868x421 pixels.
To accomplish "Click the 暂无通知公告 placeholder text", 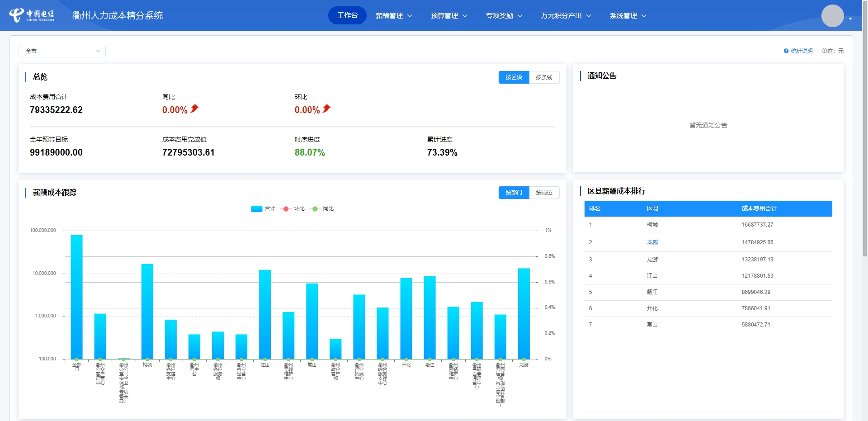I will [x=708, y=125].
